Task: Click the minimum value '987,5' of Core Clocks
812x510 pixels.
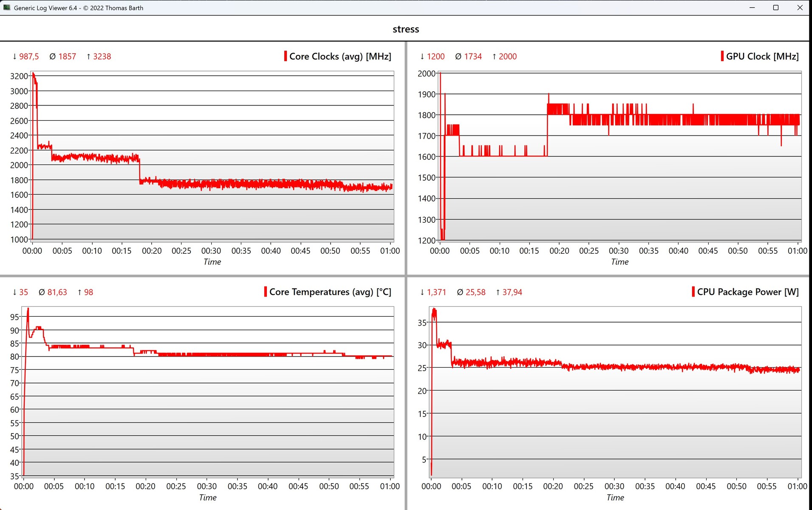Action: click(x=29, y=57)
